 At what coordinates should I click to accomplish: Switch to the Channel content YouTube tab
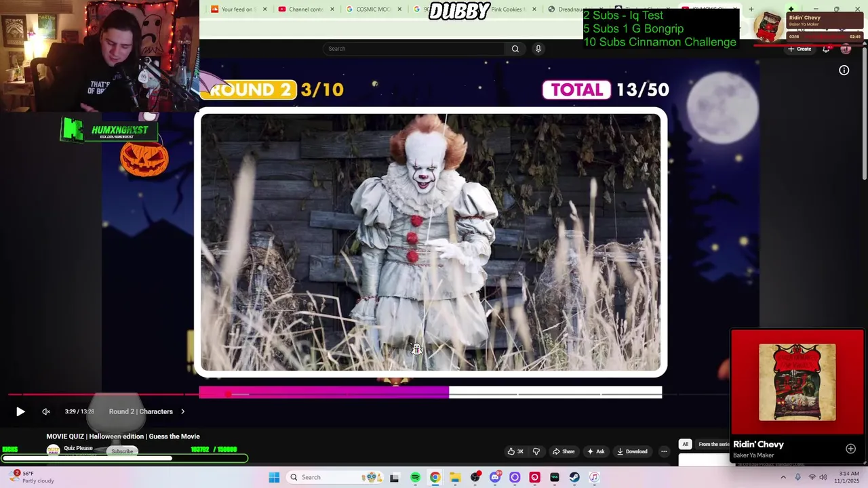click(300, 9)
